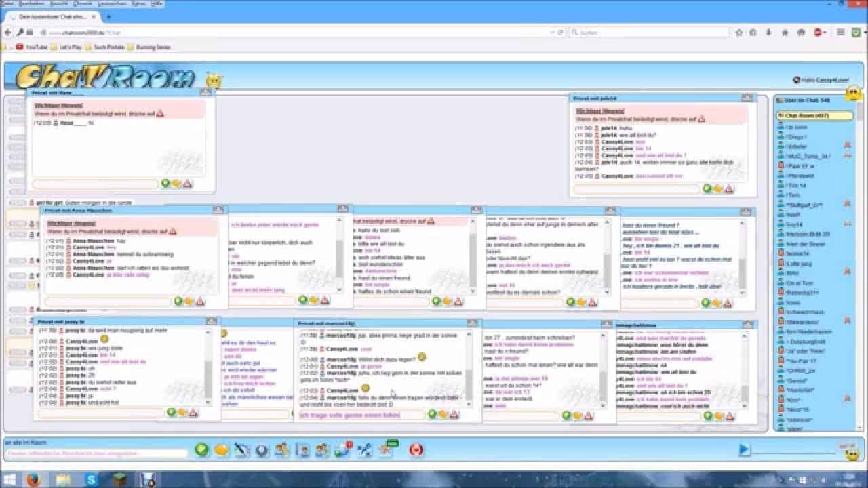Toggle the bell icon next to Erfurter in user list

point(846,146)
